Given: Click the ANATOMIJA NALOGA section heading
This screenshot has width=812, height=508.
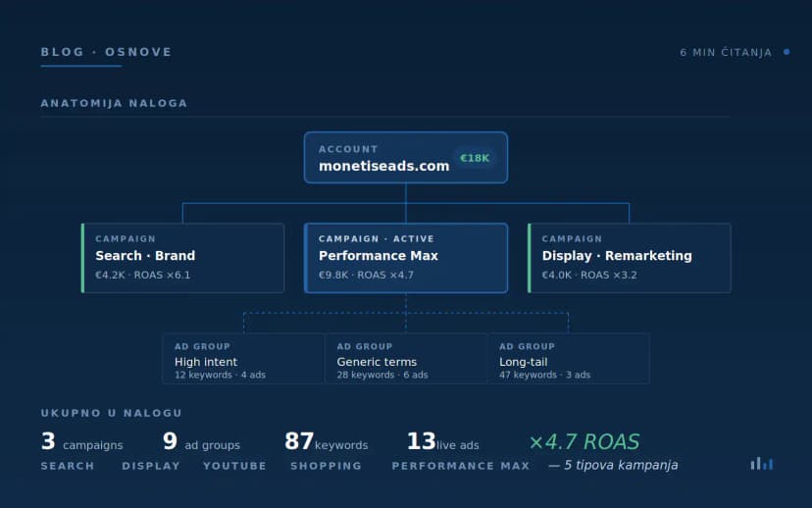Looking at the screenshot, I should 114,103.
